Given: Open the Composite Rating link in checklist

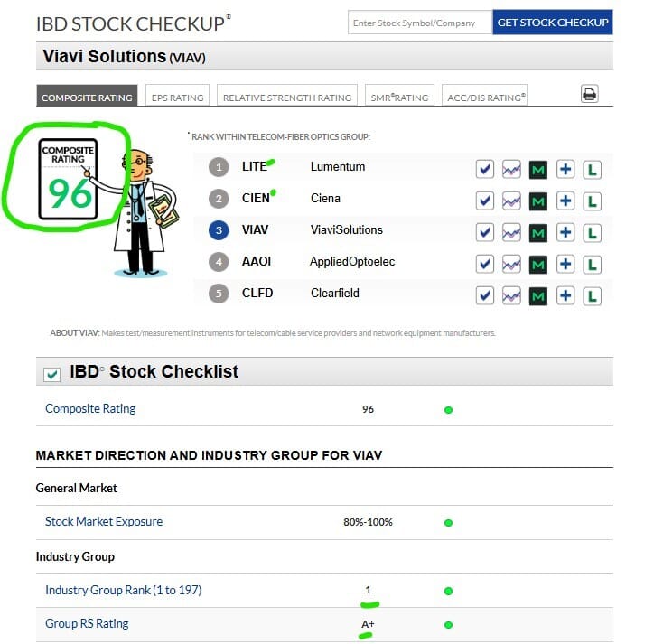Looking at the screenshot, I should (90, 408).
